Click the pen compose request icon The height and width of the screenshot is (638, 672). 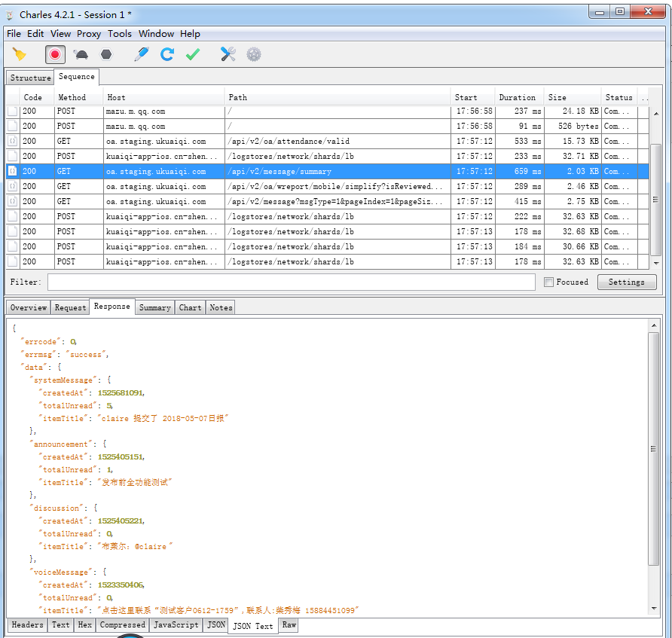click(x=142, y=54)
